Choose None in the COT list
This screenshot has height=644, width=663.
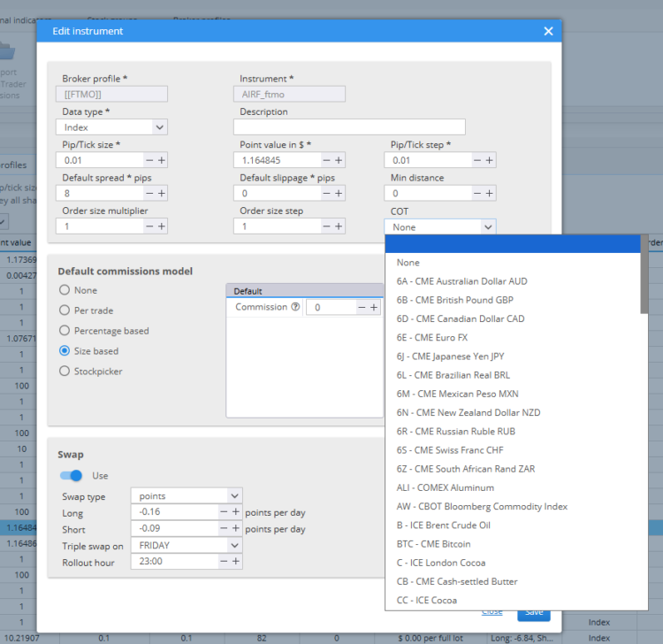pos(513,263)
